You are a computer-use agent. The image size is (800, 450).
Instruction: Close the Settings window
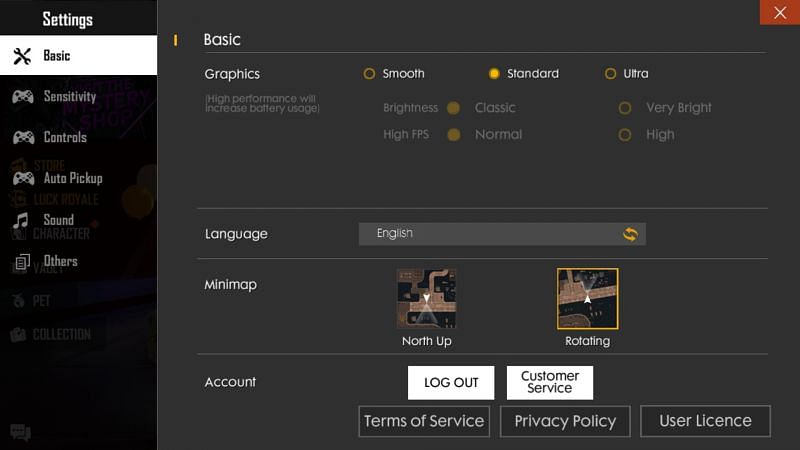pos(779,12)
